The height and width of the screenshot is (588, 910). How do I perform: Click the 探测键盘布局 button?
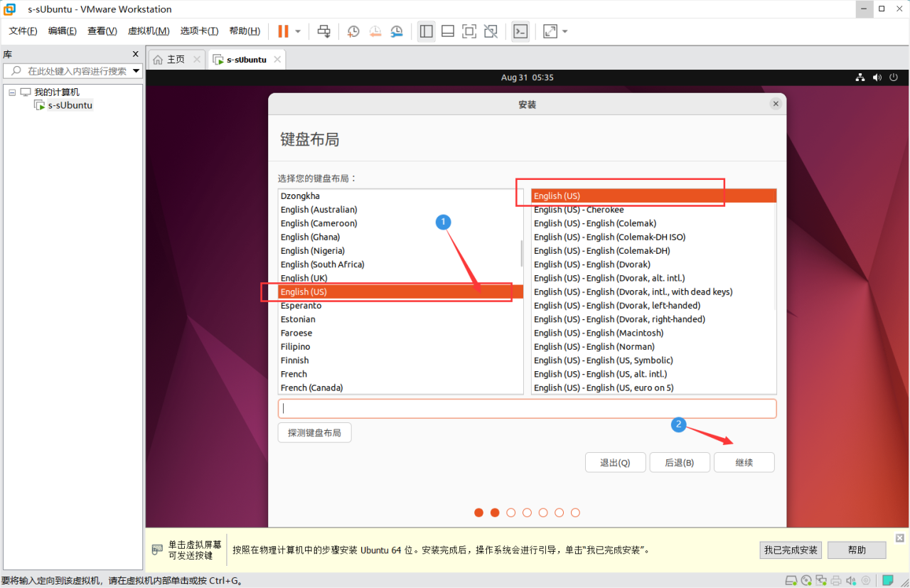(x=314, y=432)
